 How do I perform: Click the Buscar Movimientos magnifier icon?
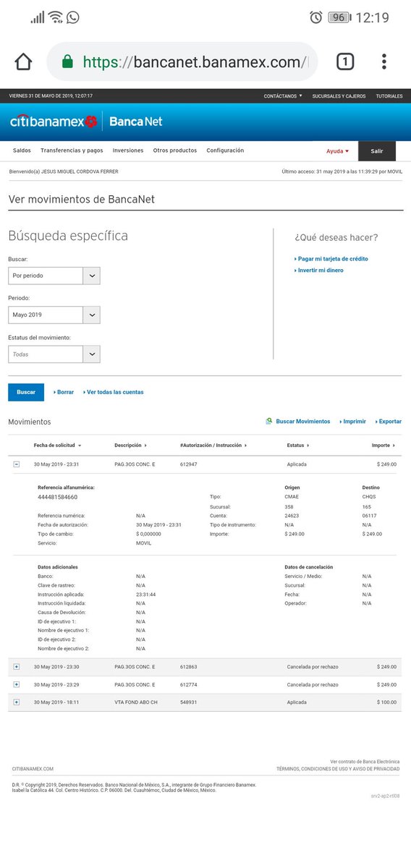(x=269, y=421)
